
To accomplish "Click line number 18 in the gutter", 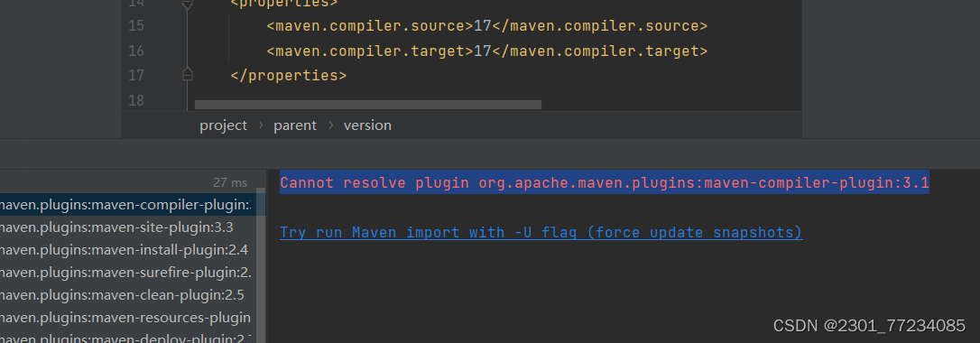I will click(135, 100).
